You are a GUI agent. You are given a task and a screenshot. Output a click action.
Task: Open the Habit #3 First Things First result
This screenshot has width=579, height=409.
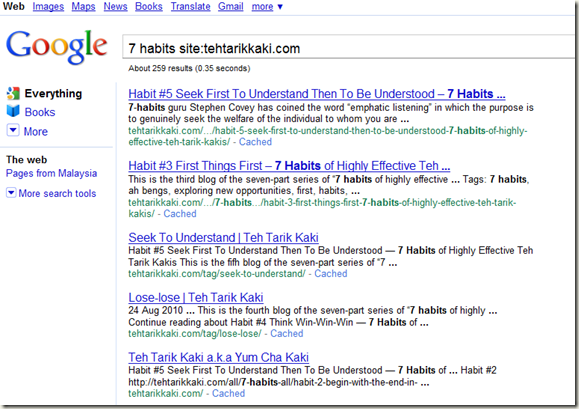[289, 165]
